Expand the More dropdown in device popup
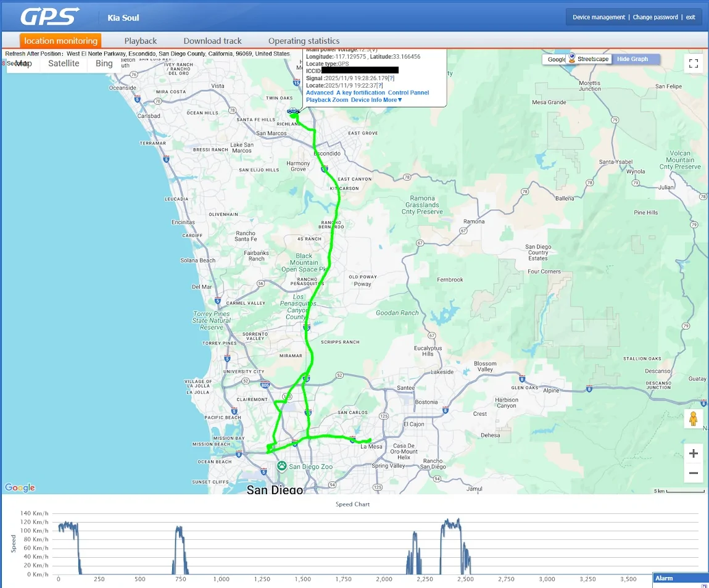709x588 pixels. tap(392, 100)
